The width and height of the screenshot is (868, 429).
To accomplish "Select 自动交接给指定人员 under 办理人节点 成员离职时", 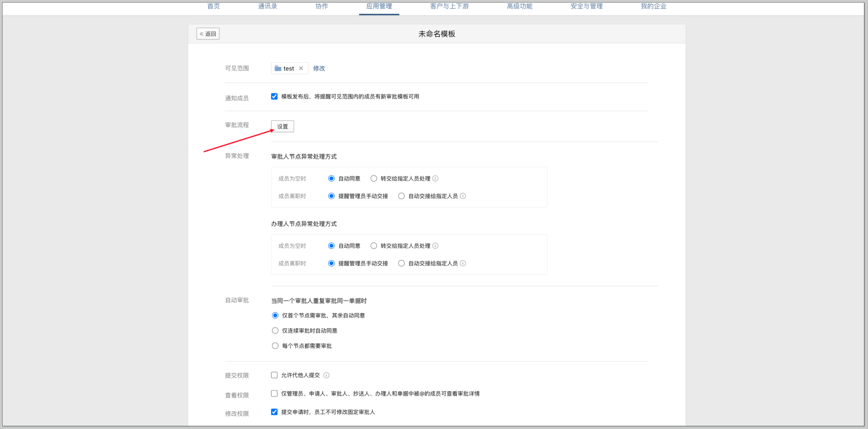I will coord(401,263).
